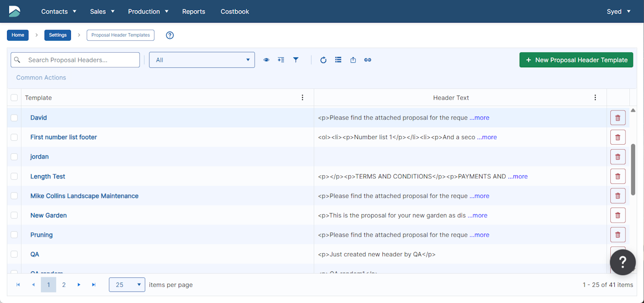Click the export share icon
The height and width of the screenshot is (303, 644).
pos(353,60)
